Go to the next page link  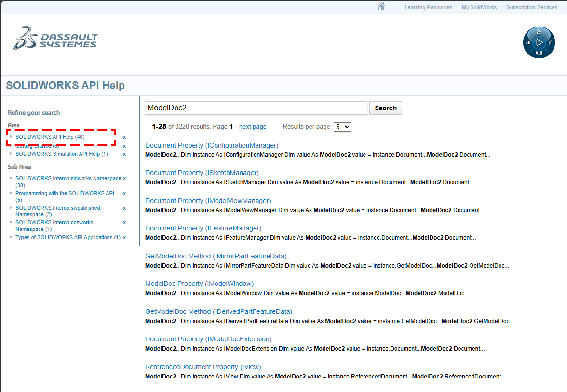(252, 127)
